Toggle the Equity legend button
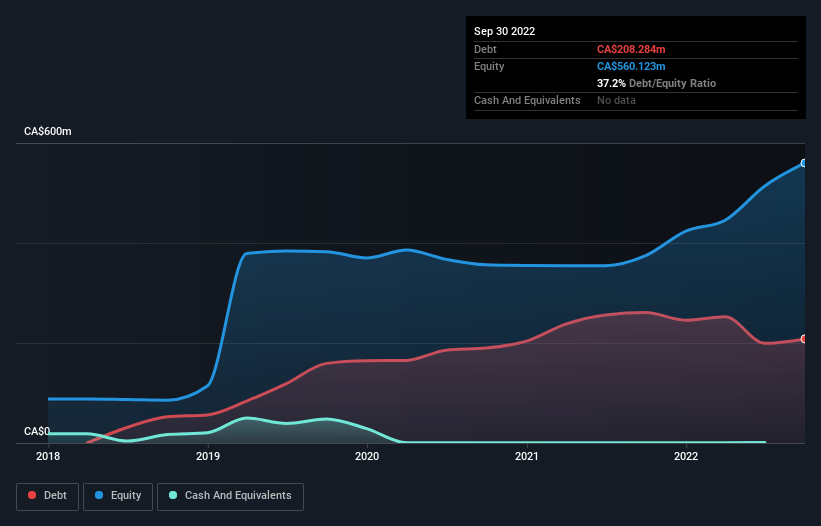This screenshot has height=526, width=821. pos(118,496)
